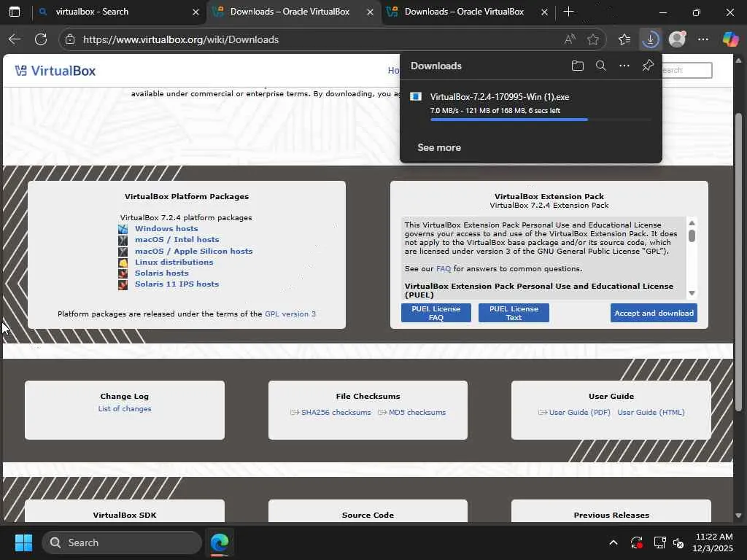
Task: Click the VirtualBox exe file icon
Action: coord(415,97)
